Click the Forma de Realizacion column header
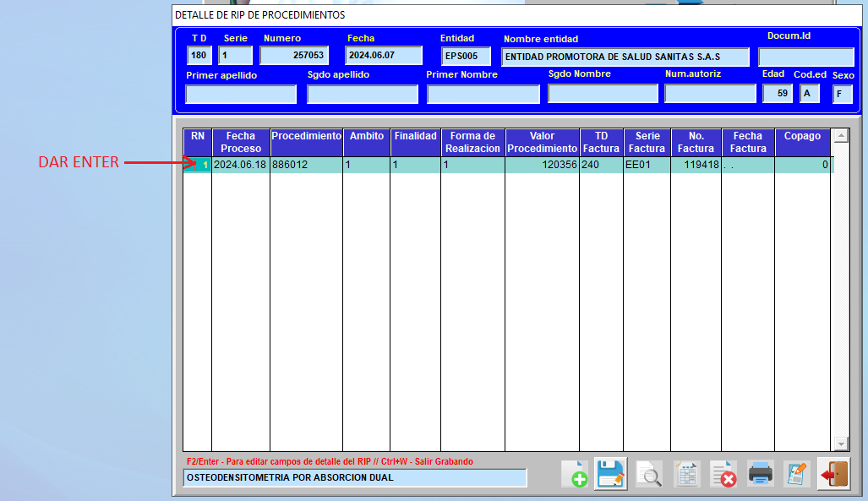 472,142
